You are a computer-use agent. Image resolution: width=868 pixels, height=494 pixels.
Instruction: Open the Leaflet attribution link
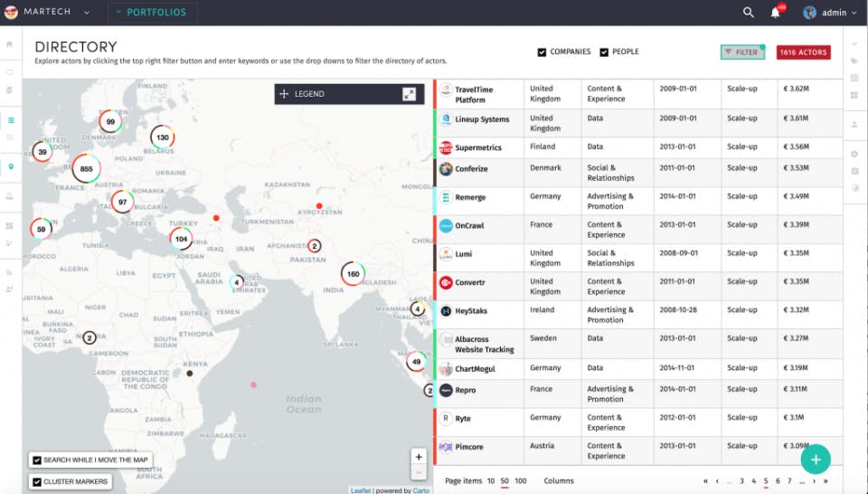tap(361, 490)
